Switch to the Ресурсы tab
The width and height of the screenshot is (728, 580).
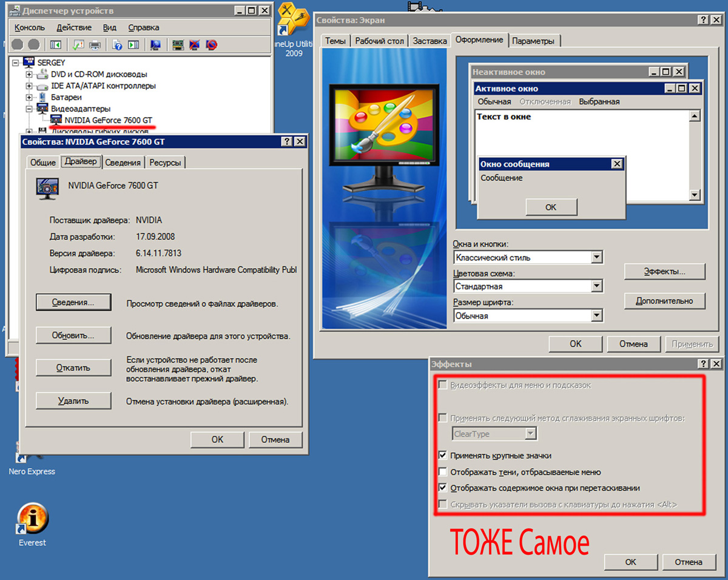click(x=165, y=163)
